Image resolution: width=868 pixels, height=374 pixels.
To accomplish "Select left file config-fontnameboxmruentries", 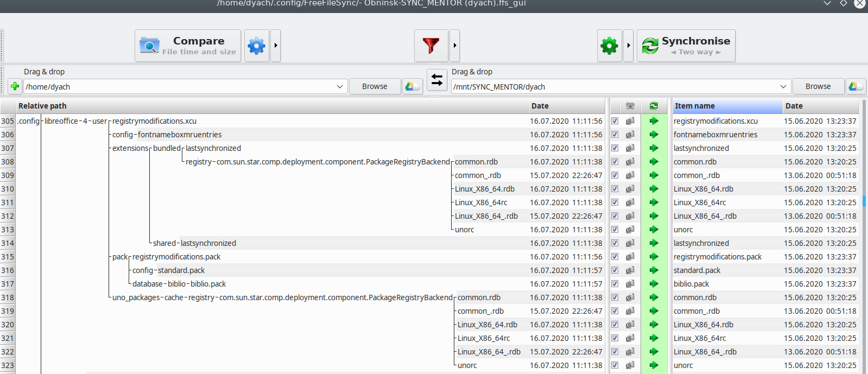I will [167, 135].
